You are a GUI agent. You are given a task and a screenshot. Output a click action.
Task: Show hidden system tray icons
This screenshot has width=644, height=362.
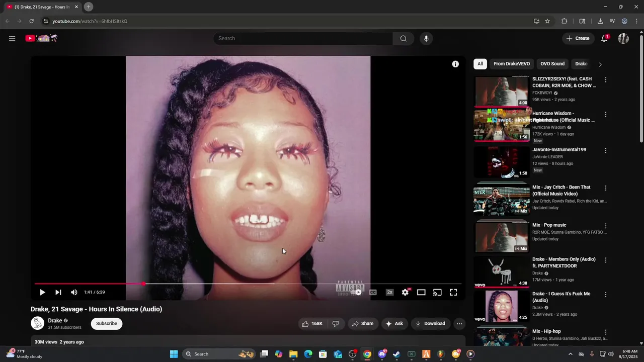[570, 354]
